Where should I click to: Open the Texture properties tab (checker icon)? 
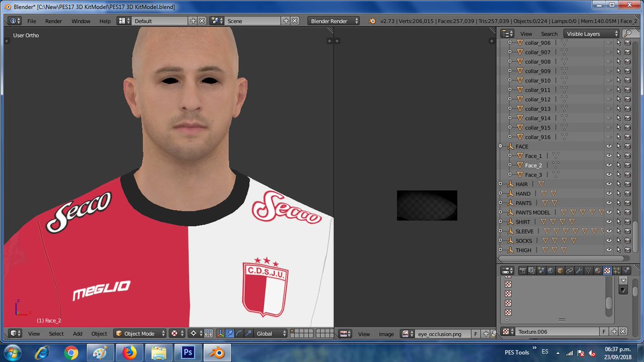coord(608,270)
